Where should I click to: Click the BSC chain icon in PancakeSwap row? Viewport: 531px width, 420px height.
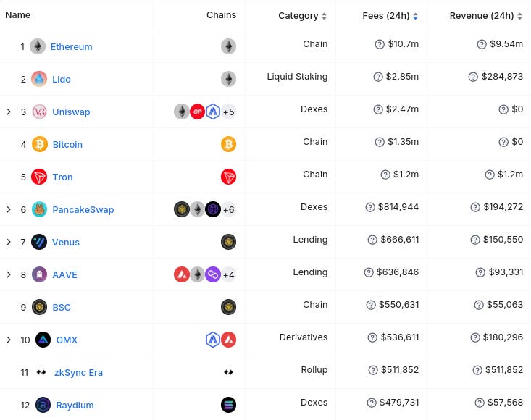coord(182,209)
